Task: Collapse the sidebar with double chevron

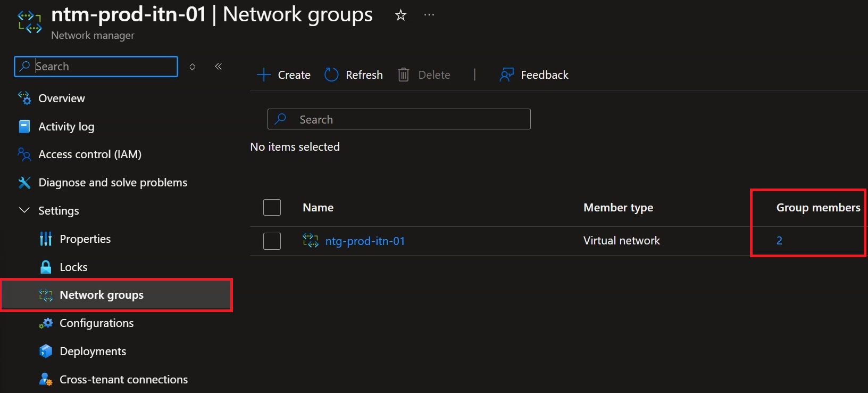Action: [218, 67]
